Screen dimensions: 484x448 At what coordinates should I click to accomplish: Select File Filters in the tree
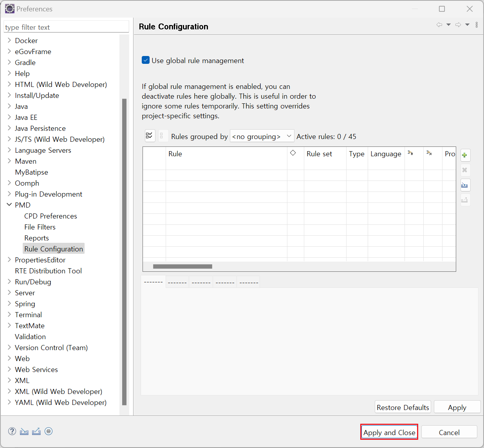click(40, 227)
